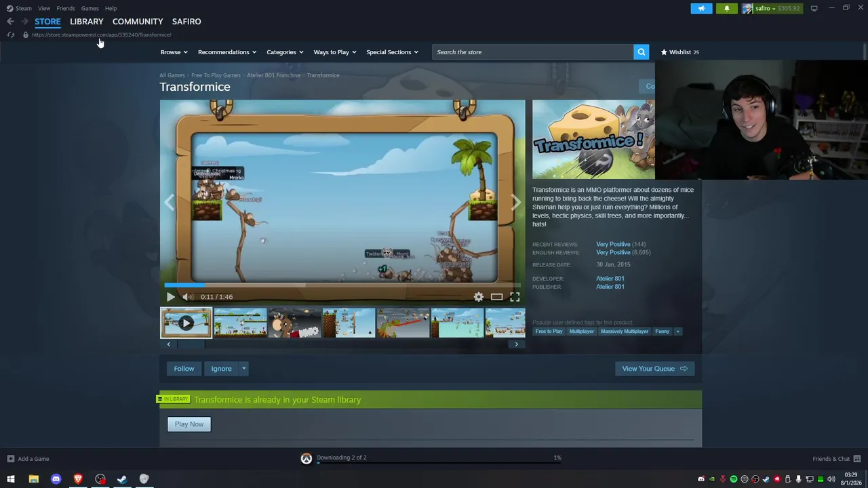This screenshot has width=868, height=488.
Task: Expand the Categories dropdown
Action: pyautogui.click(x=285, y=52)
